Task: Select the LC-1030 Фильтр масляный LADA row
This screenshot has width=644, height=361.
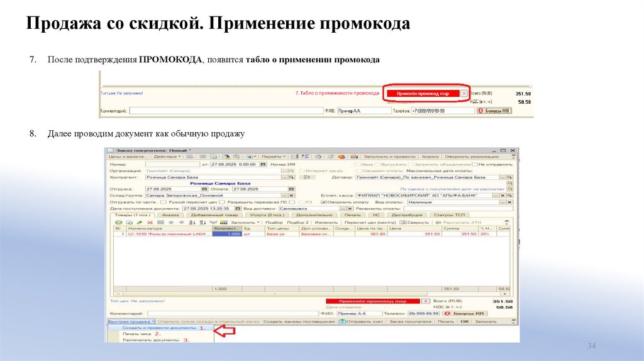Action: [x=311, y=234]
